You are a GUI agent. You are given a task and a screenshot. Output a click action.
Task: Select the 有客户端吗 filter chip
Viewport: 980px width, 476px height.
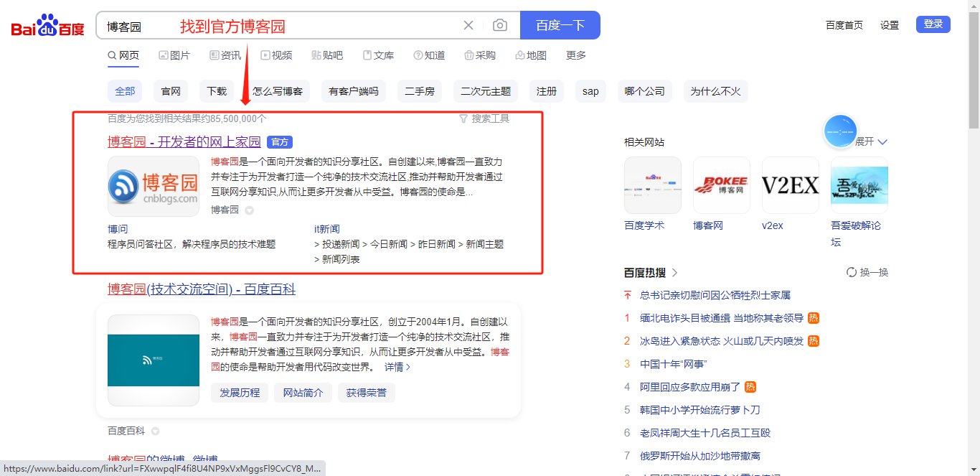(354, 91)
